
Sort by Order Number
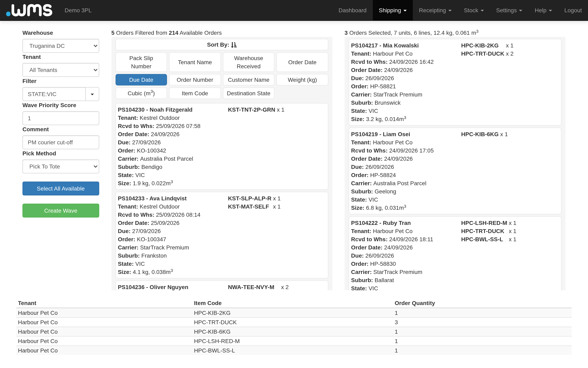coord(195,80)
